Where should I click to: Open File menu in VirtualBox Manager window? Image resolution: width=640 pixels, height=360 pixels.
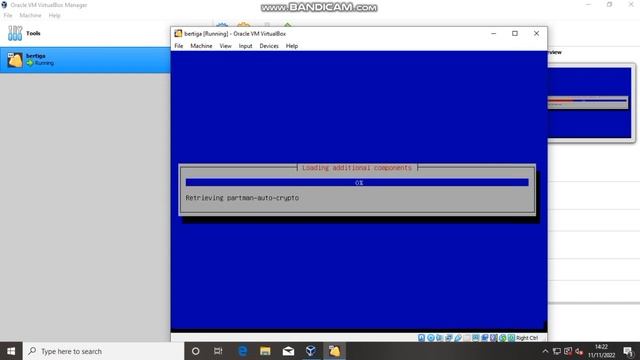coord(8,16)
